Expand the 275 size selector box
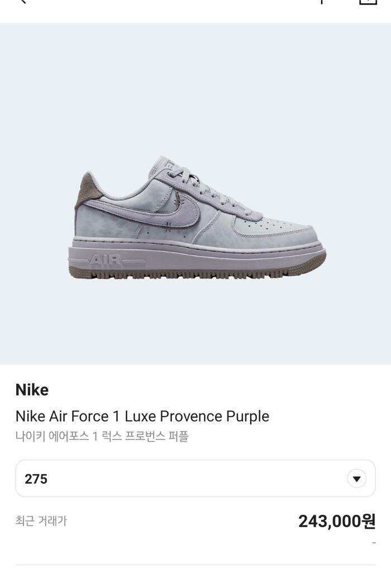391x588 pixels. click(x=195, y=478)
